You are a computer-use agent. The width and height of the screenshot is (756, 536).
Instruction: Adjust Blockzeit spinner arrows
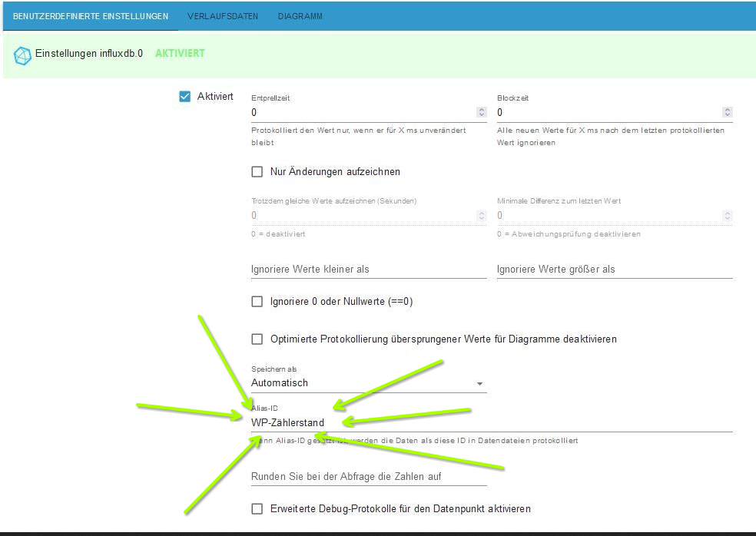click(x=727, y=112)
